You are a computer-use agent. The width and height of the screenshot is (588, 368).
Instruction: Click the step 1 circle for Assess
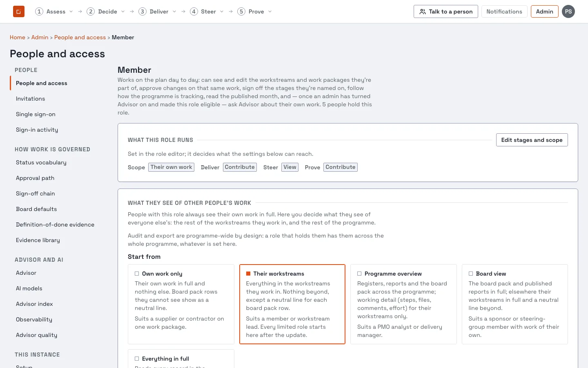(x=39, y=11)
